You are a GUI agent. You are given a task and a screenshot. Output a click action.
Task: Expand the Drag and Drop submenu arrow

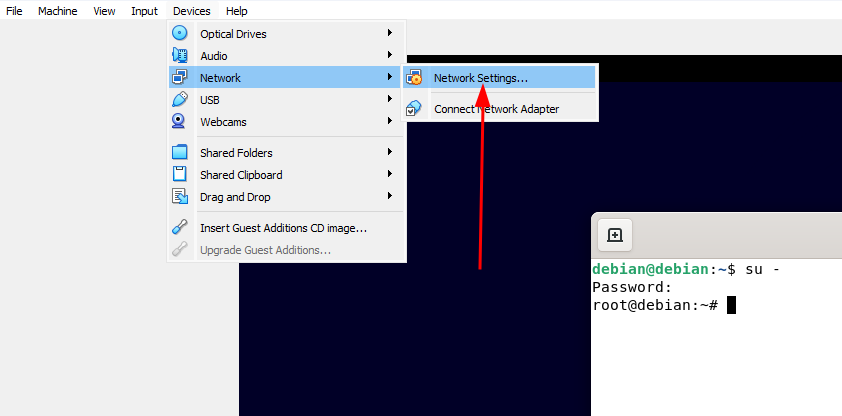(x=390, y=196)
